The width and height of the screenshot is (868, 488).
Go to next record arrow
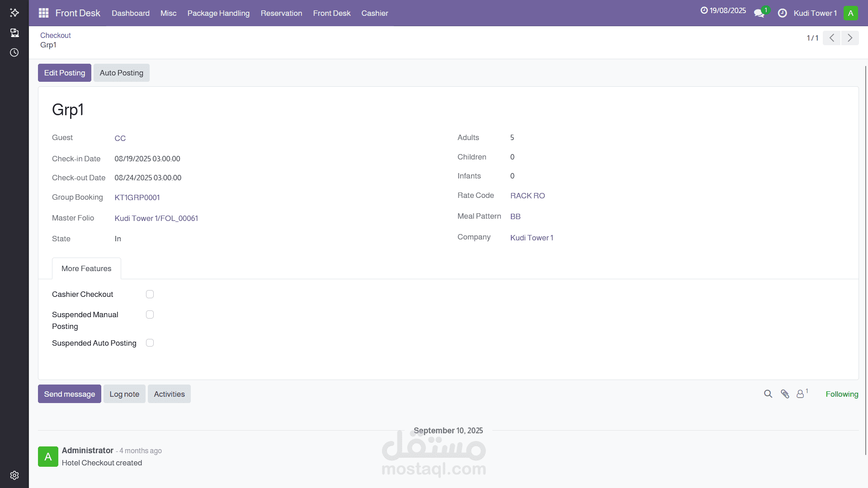point(850,38)
